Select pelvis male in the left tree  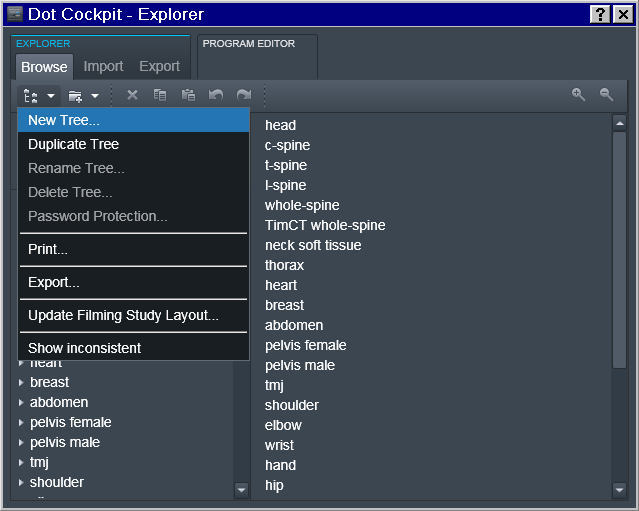click(x=65, y=443)
